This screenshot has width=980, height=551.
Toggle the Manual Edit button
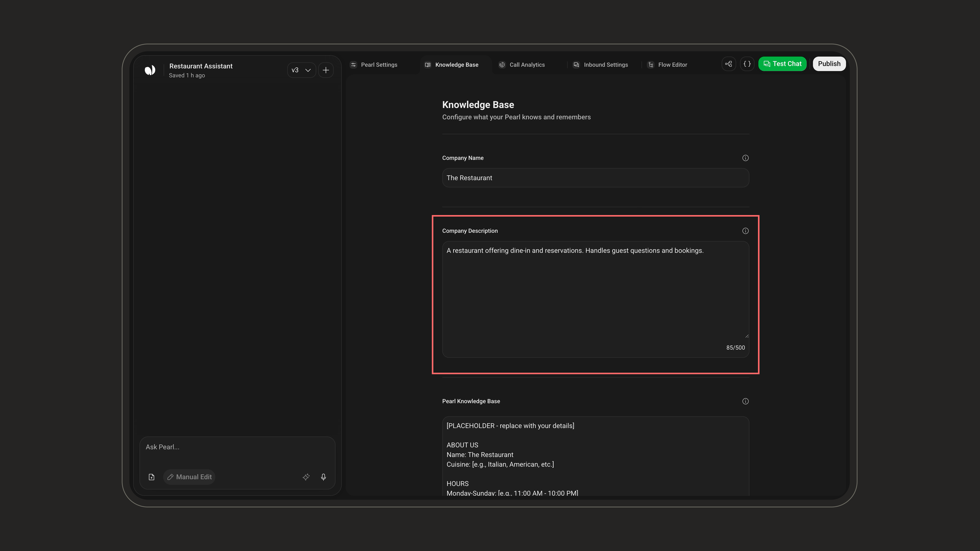click(x=189, y=477)
